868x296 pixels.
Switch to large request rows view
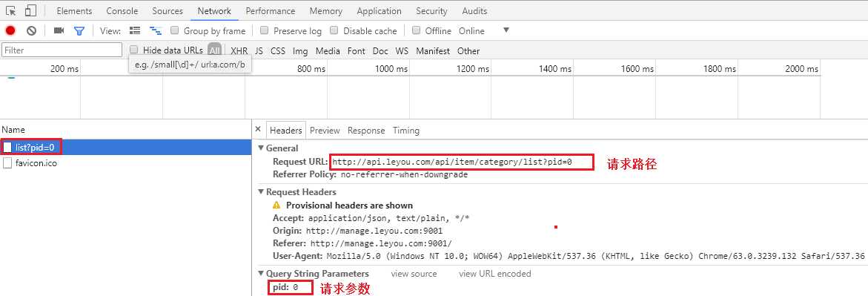point(134,30)
